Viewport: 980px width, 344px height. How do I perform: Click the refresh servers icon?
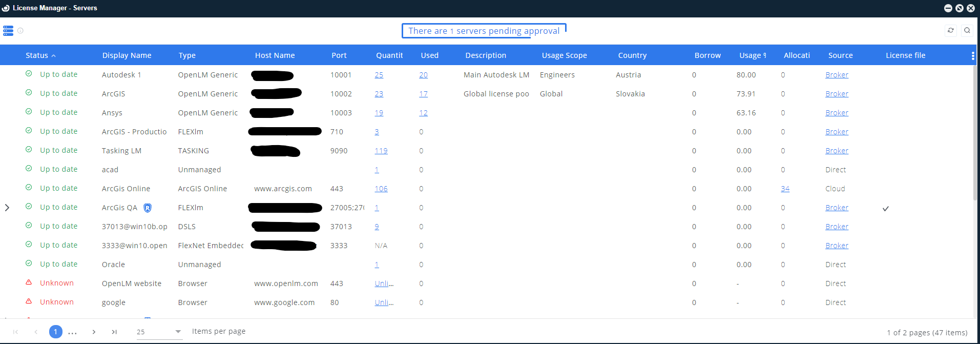pos(951,31)
